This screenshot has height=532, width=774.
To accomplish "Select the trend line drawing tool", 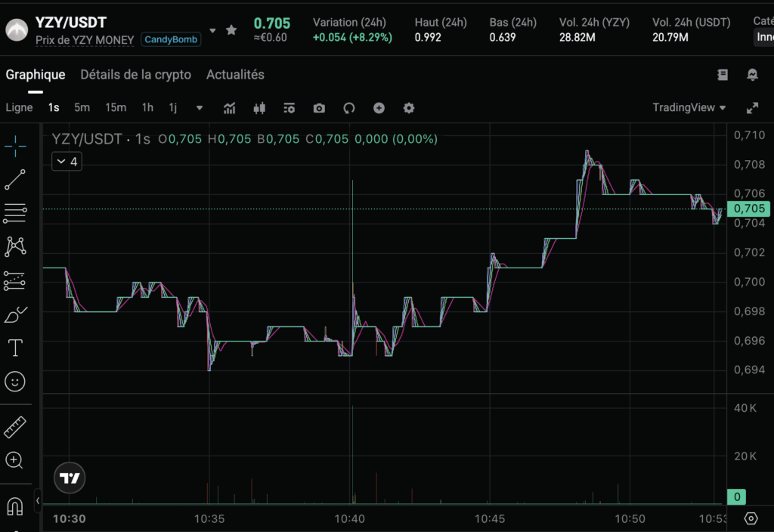I will click(x=16, y=179).
